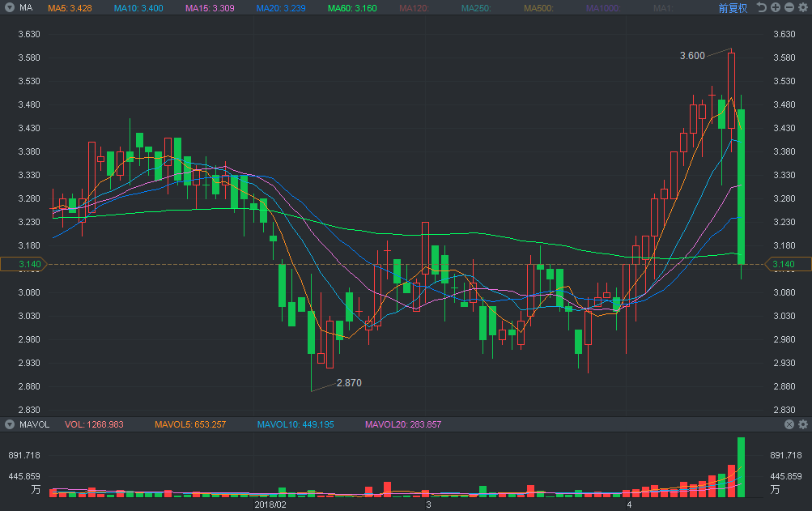Image resolution: width=812 pixels, height=511 pixels.
Task: Click the 3.600 high price annotation
Action: point(692,56)
